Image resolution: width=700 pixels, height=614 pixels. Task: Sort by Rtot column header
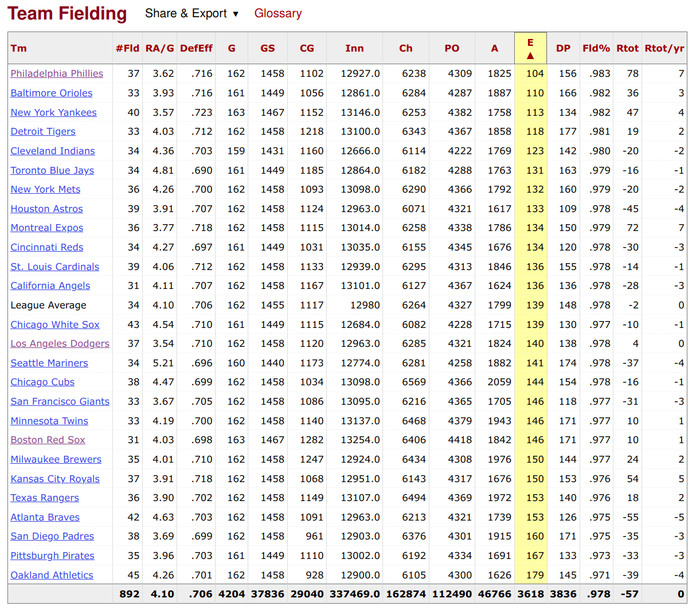pos(627,48)
